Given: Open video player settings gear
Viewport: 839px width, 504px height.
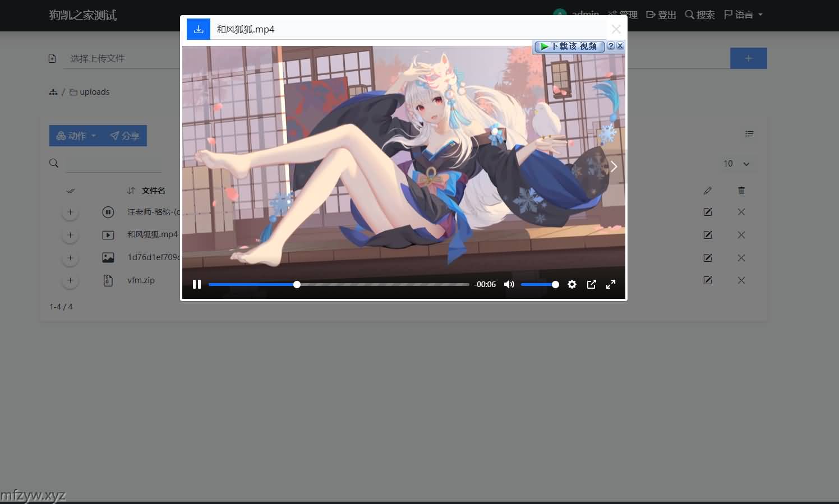Looking at the screenshot, I should [x=572, y=284].
